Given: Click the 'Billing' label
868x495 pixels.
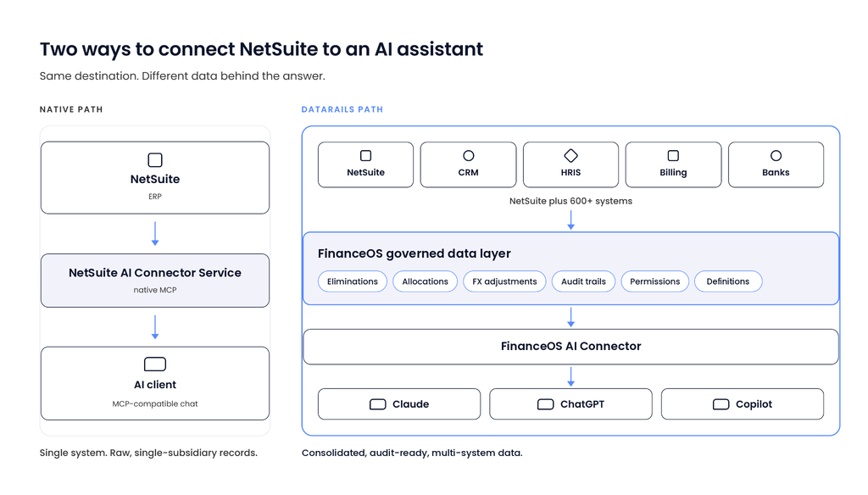Looking at the screenshot, I should pyautogui.click(x=673, y=172).
